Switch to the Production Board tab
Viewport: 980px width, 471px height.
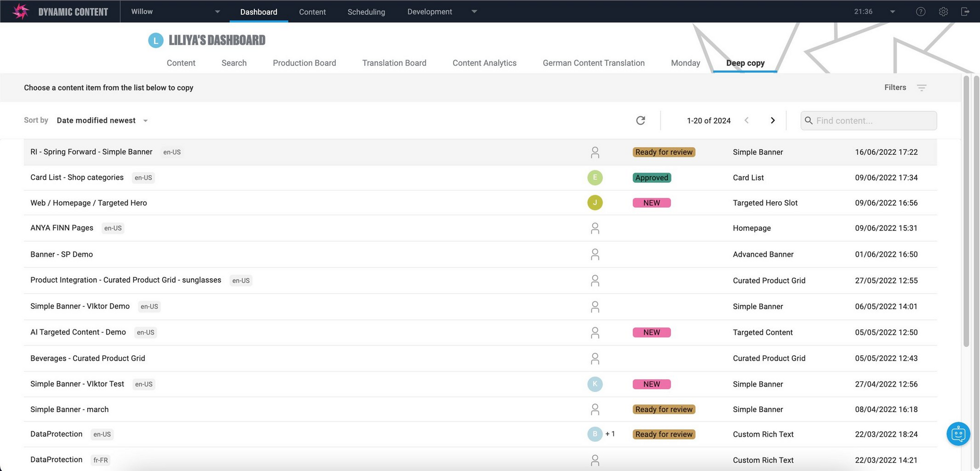[304, 63]
